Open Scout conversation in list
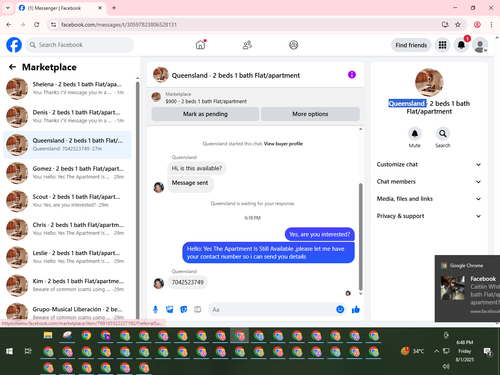This screenshot has width=500, height=375. (x=67, y=201)
